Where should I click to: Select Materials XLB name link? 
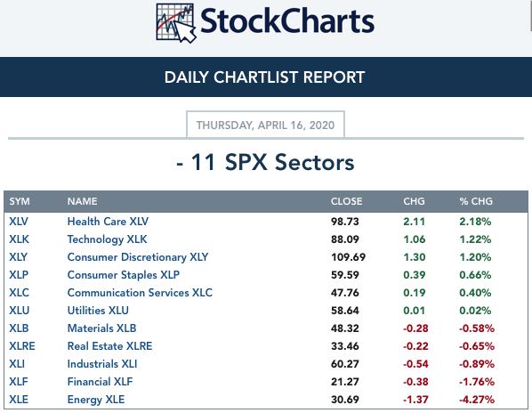pos(101,328)
